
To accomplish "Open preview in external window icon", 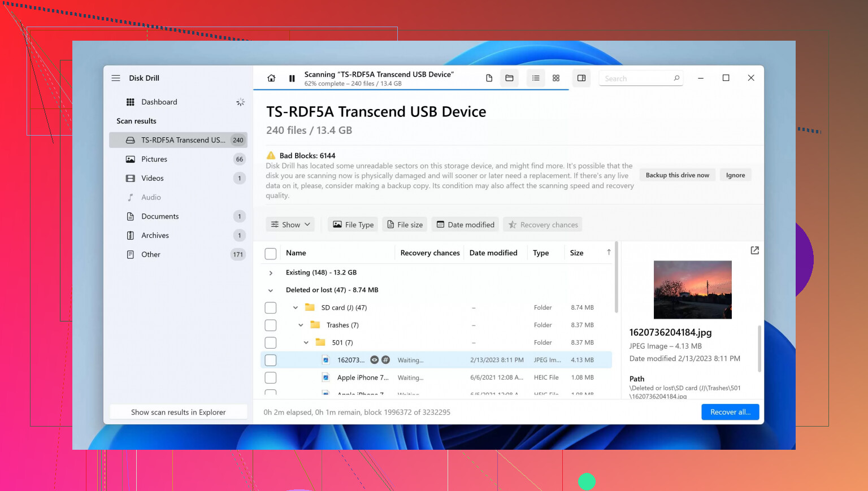I will [x=754, y=250].
